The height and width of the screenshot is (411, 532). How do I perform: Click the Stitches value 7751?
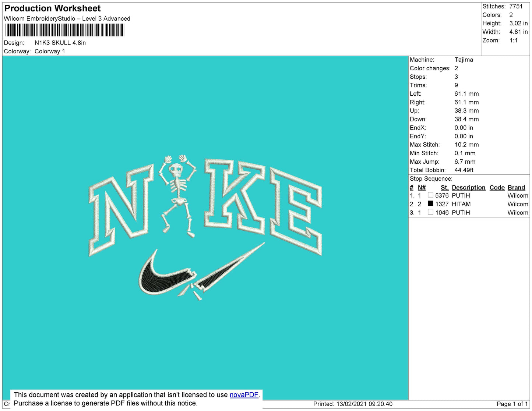[x=516, y=6]
